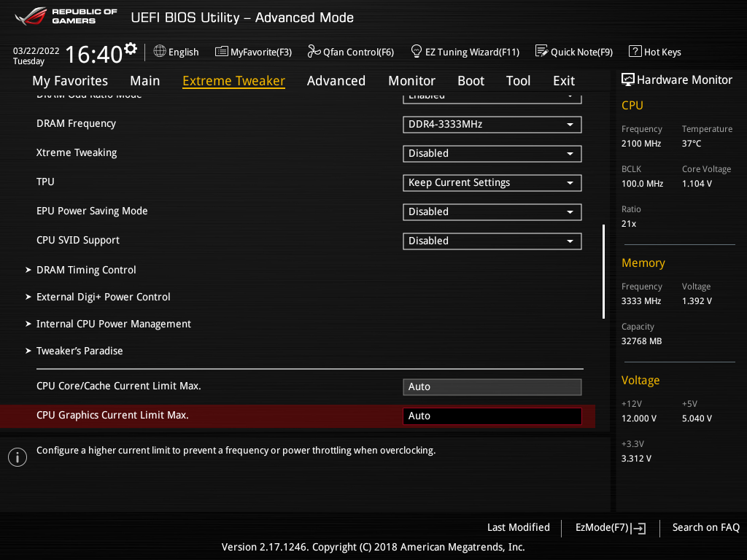Expand External Digi+ Power Control
Screen dimensions: 747x560
98,297
